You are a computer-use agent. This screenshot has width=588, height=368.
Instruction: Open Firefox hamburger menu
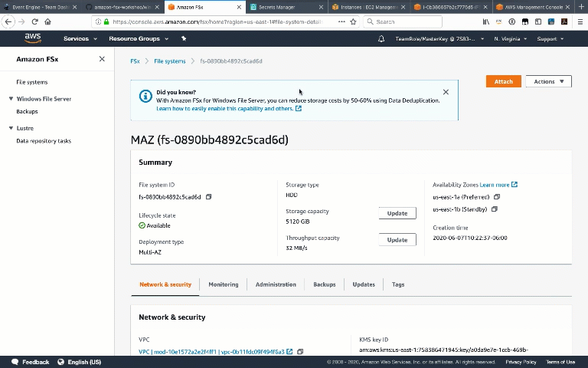580,21
